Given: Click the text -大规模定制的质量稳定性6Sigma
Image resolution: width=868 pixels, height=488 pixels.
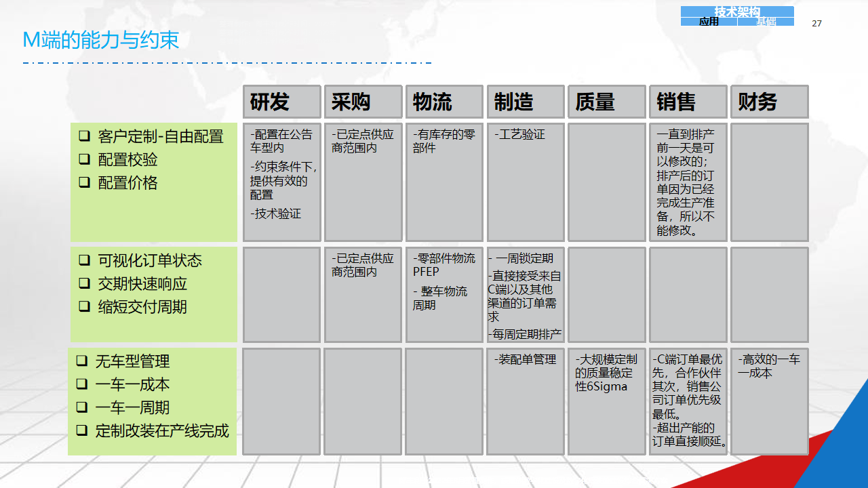Looking at the screenshot, I should click(606, 373).
